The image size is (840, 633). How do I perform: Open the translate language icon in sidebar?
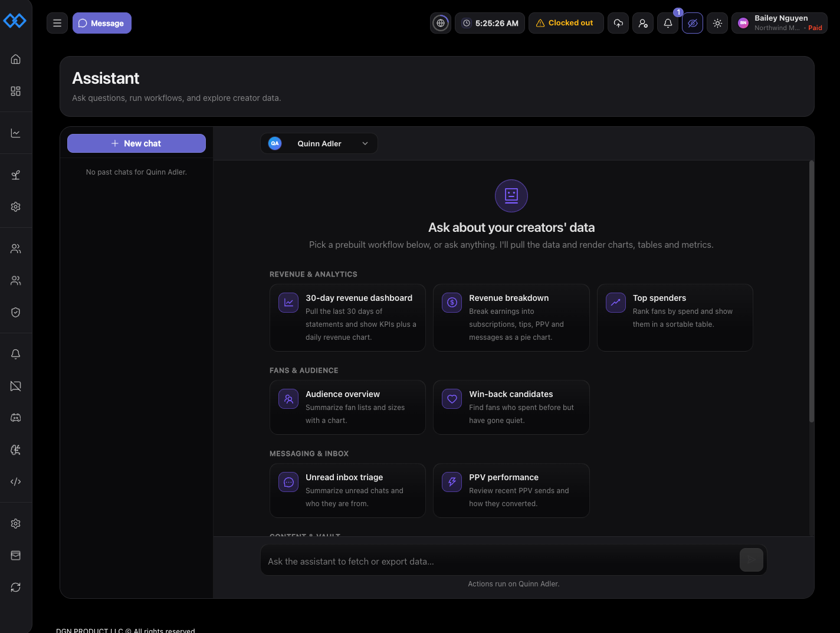point(16,450)
